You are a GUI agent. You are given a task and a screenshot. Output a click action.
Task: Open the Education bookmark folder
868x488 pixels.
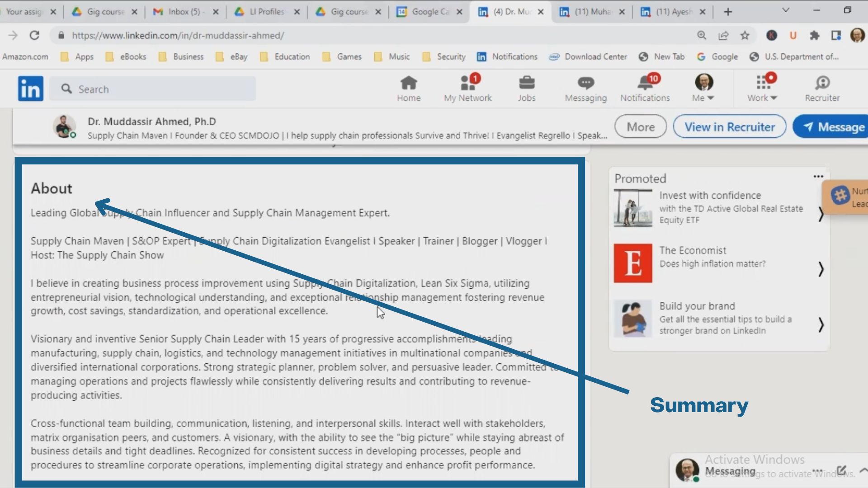point(285,56)
